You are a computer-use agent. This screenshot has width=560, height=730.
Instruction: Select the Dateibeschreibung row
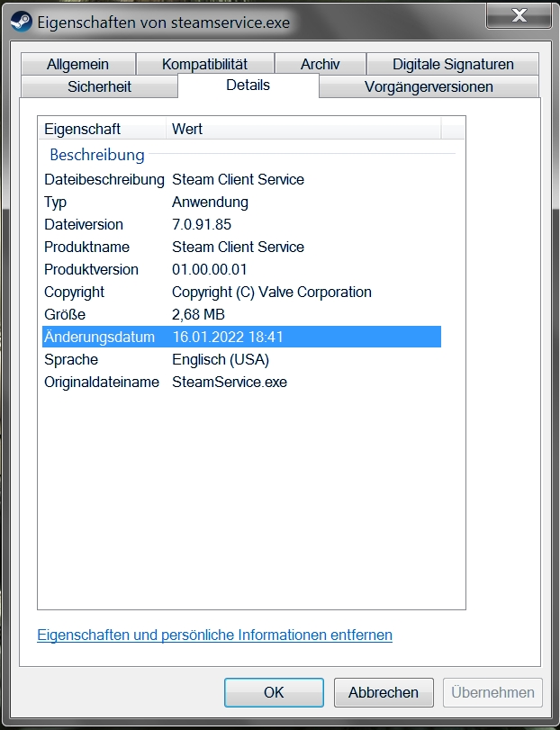tap(241, 179)
